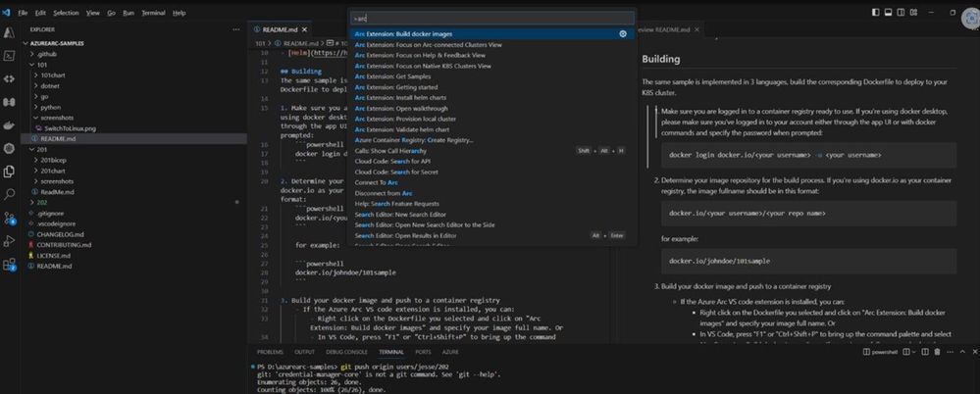980x394 pixels.
Task: Open the Remote Explorer activity bar icon
Action: coord(10,78)
